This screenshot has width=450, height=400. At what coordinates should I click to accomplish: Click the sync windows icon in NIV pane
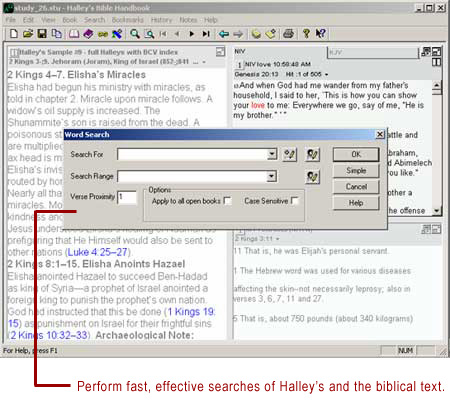(426, 52)
